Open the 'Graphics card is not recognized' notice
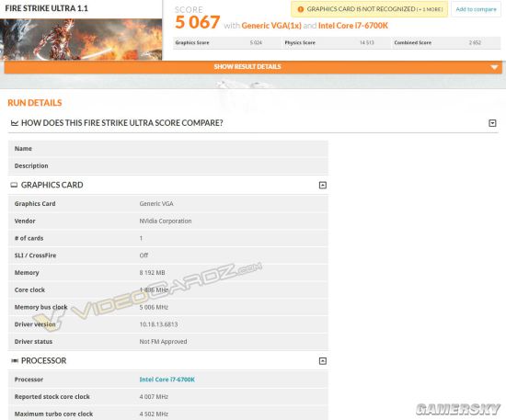This screenshot has width=506, height=420. click(369, 9)
